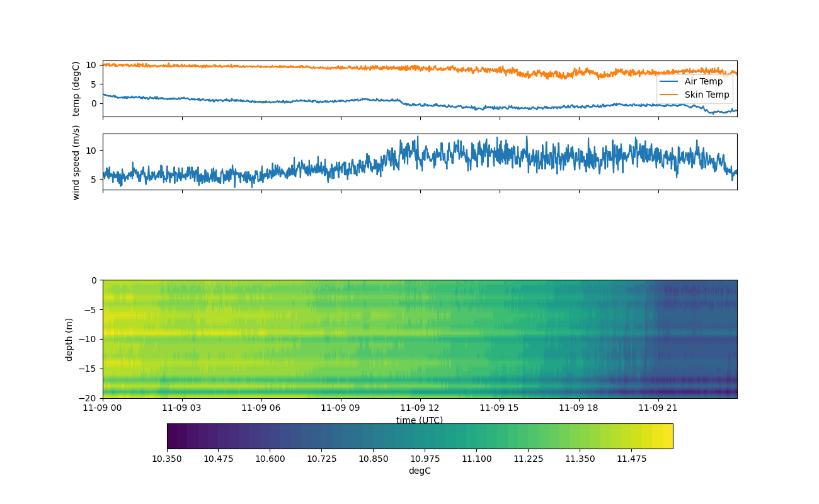Click the 11-09 21 time tick label
Image resolution: width=819 pixels, height=504 pixels.
(x=658, y=408)
